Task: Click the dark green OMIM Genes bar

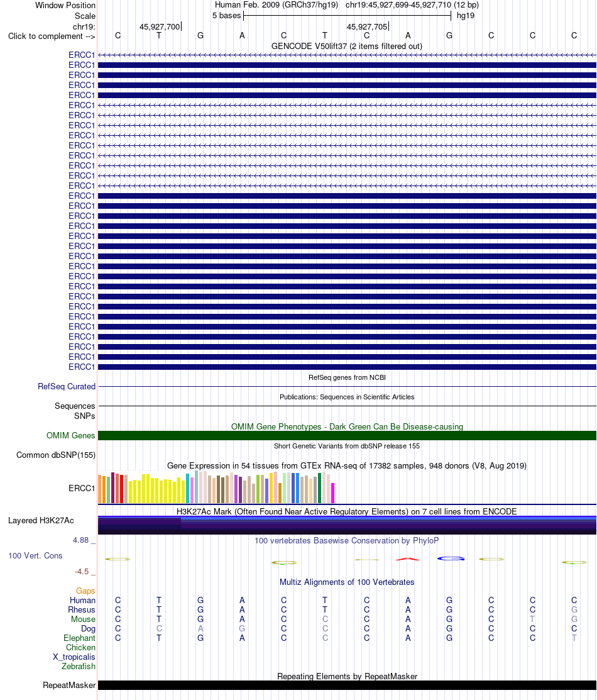Action: pos(347,436)
